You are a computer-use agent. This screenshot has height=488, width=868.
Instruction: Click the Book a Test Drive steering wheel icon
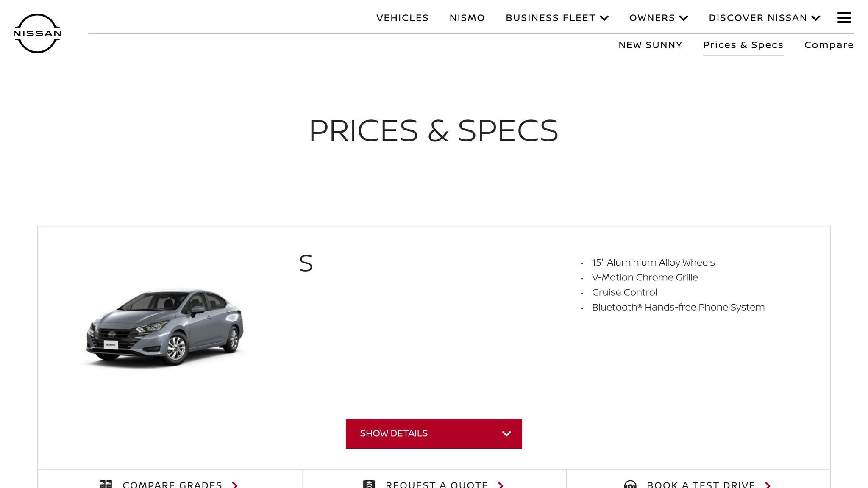point(630,484)
